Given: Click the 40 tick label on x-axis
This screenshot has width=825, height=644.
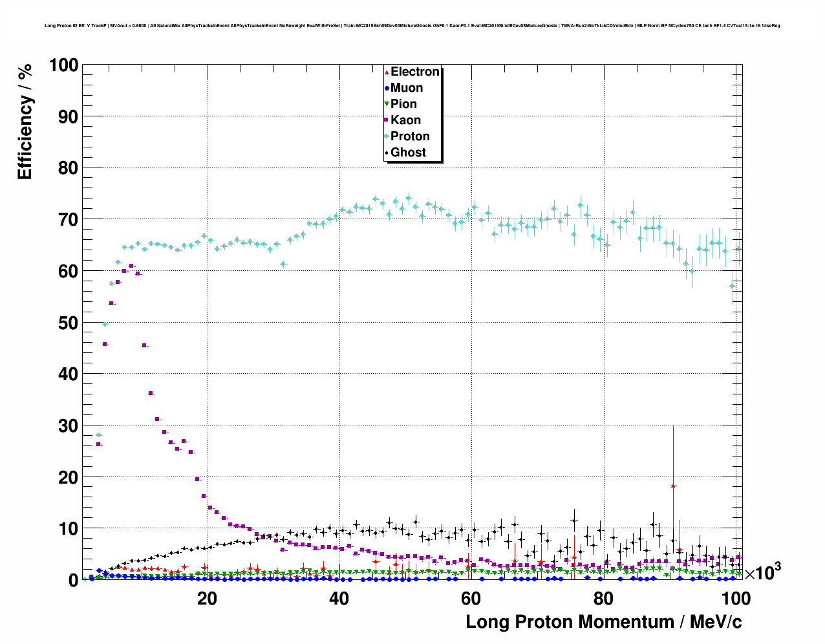Looking at the screenshot, I should click(x=339, y=599).
